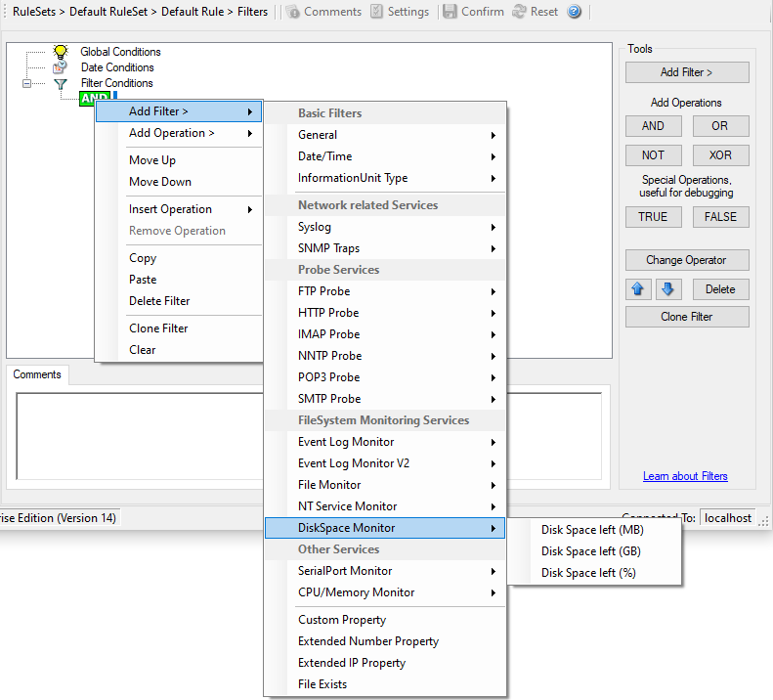
Task: Click the Confirm save icon
Action: coord(450,12)
